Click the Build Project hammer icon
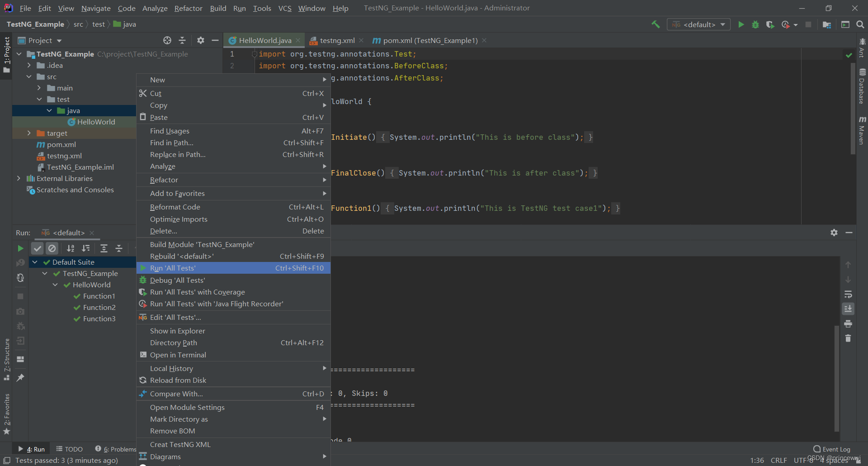Viewport: 868px width, 466px height. (656, 24)
